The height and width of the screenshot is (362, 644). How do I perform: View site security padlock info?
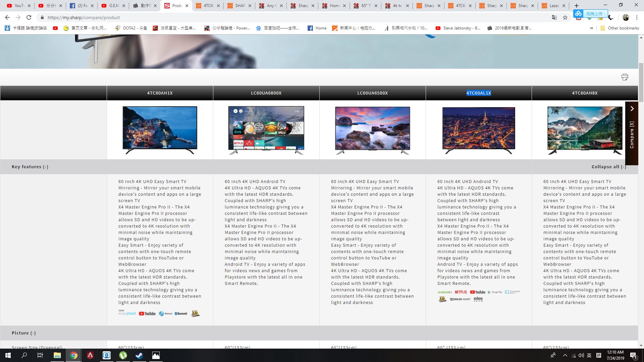[x=42, y=17]
